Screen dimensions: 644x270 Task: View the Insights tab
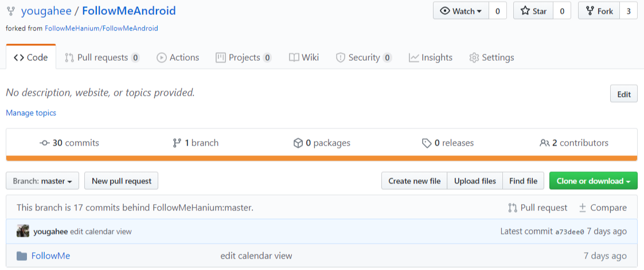coord(431,57)
